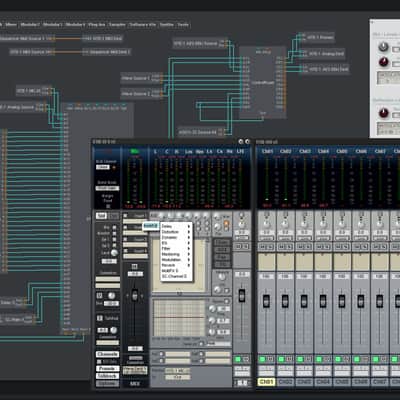Click the Ch01 pan knob
The height and width of the screenshot is (400, 400).
click(266, 223)
